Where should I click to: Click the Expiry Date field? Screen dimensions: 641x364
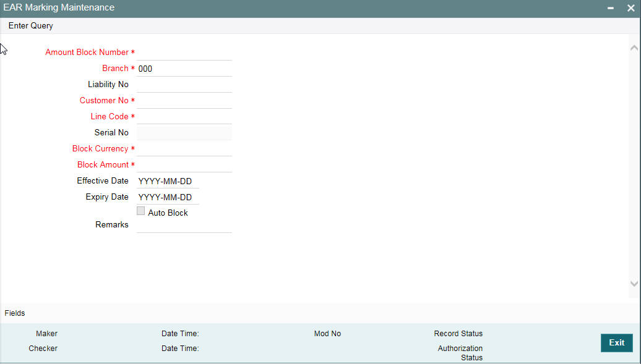pos(168,197)
